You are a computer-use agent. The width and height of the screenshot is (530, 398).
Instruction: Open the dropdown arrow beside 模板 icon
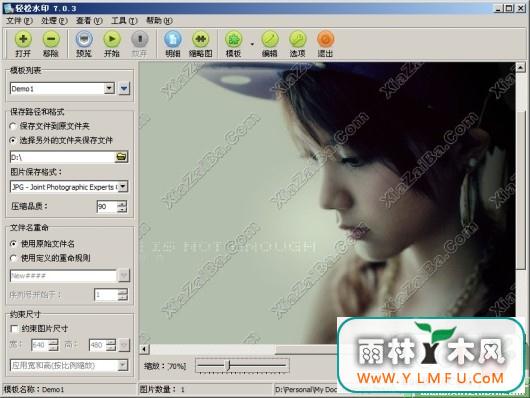[252, 44]
